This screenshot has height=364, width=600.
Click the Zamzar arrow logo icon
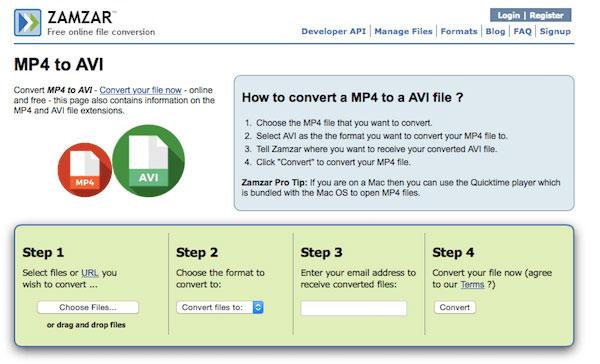pyautogui.click(x=28, y=23)
